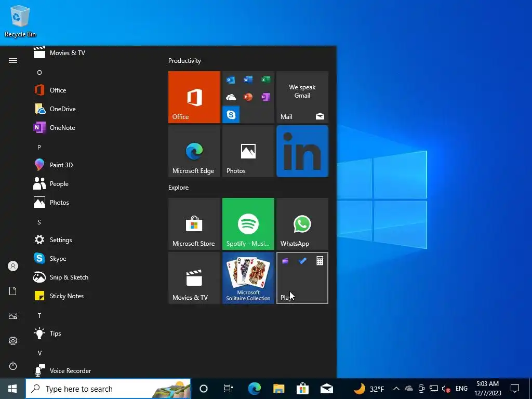Open the user account menu
Image resolution: width=532 pixels, height=399 pixels.
coord(13,266)
